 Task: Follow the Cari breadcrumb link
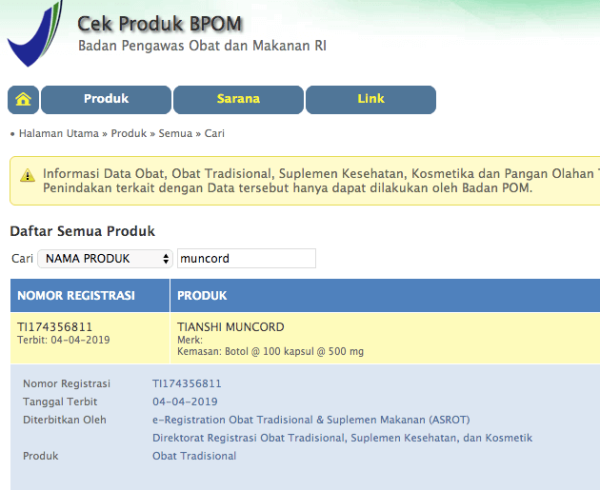tap(214, 133)
